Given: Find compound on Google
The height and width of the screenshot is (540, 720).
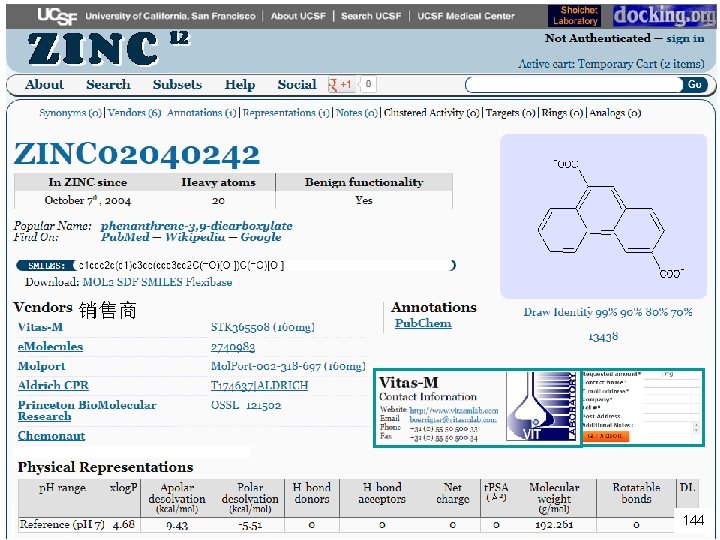Looking at the screenshot, I should click(261, 237).
